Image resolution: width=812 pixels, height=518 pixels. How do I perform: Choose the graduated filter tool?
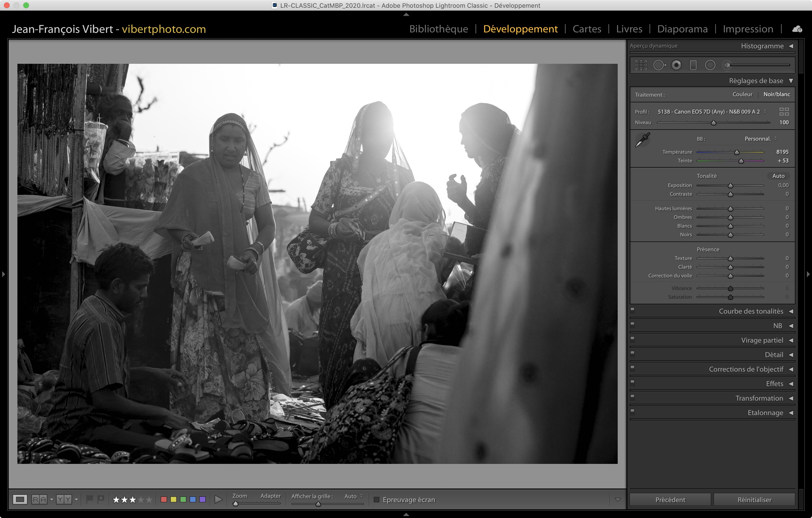(x=693, y=65)
